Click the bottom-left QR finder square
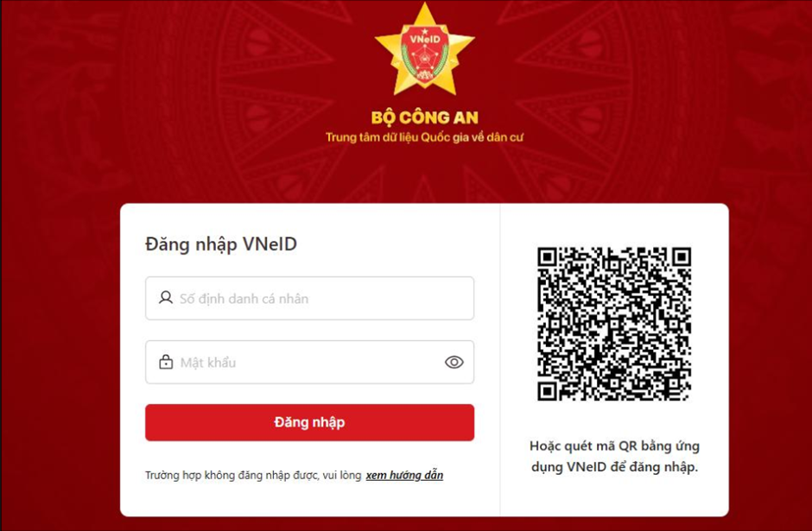Image resolution: width=812 pixels, height=531 pixels. (x=548, y=391)
